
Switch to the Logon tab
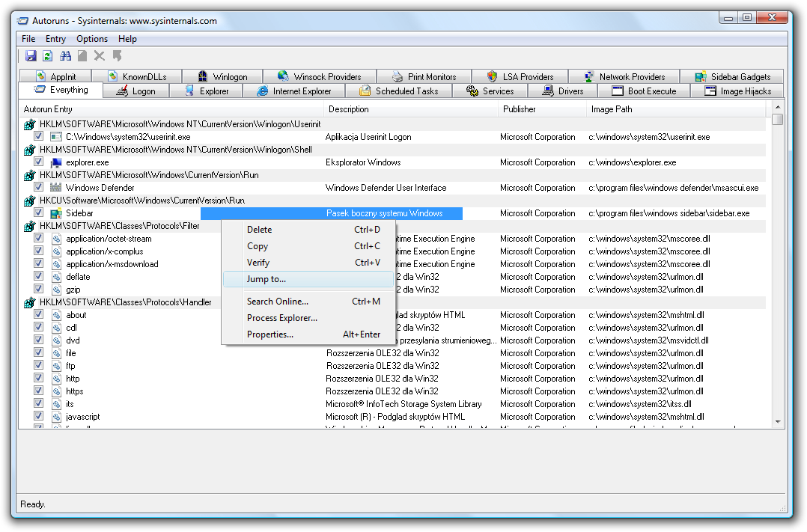click(x=136, y=91)
